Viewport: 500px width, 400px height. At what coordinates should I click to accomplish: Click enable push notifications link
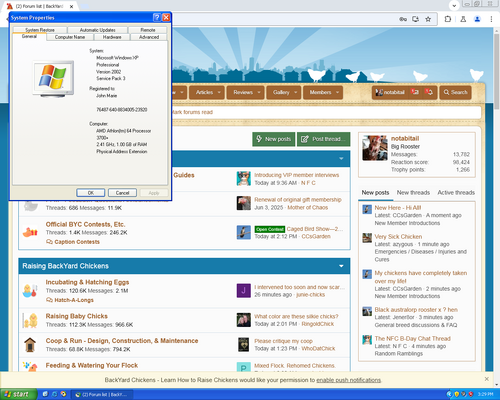pyautogui.click(x=348, y=380)
